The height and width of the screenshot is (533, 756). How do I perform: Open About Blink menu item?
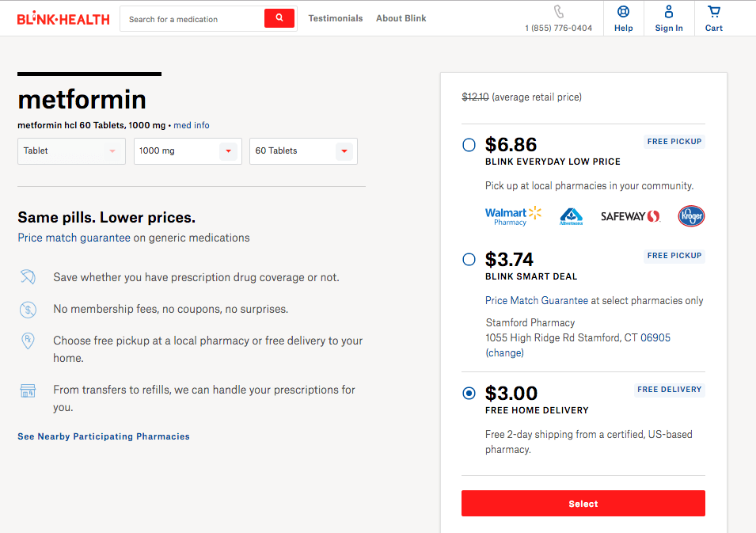click(401, 18)
